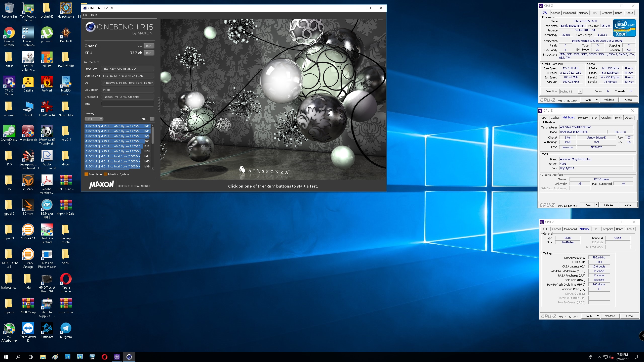Viewport: 644px width, 362px height.
Task: Switch to CPU tab in bottom CPU-Z window
Action: [545, 229]
